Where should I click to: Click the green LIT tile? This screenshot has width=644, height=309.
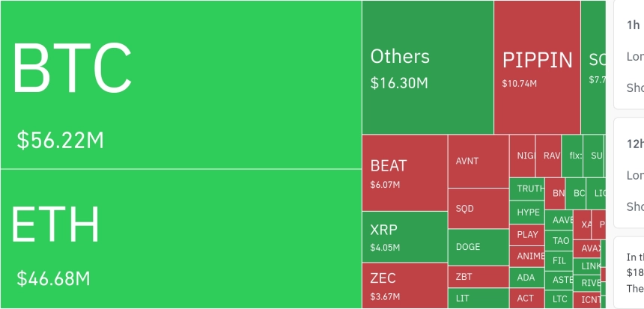point(478,299)
